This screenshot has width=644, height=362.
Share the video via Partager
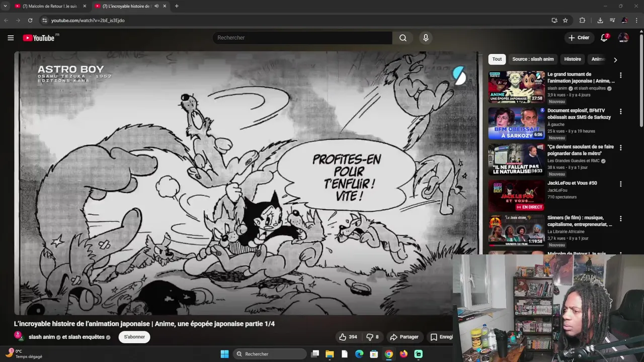pos(405,337)
